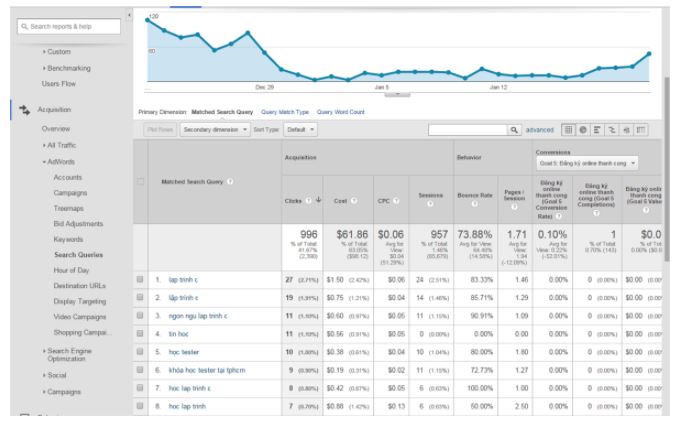Viewport: 690px width, 423px height.
Task: Switch to the Pivot table view icon
Action: 641,130
